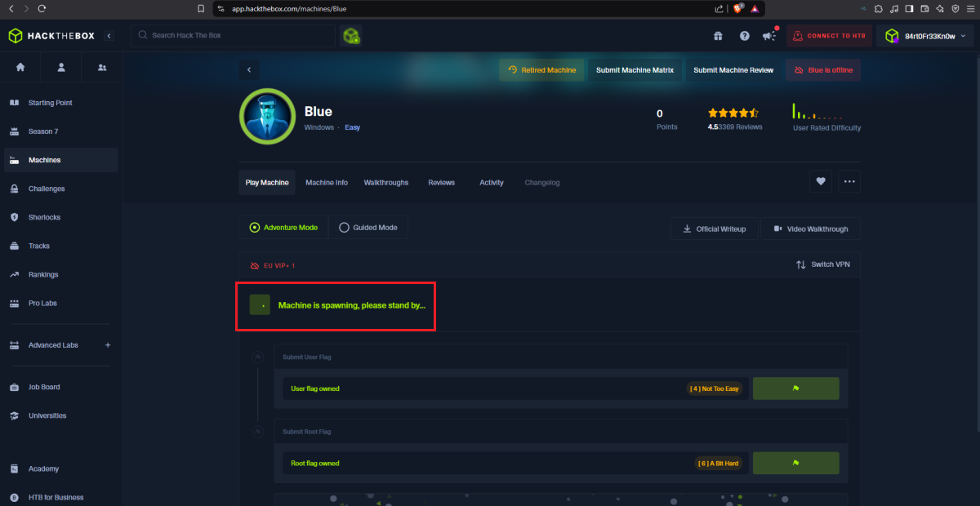Screen dimensions: 980x506
Task: Open the 84rt0Fr33Kn0w user dropdown
Action: (925, 36)
